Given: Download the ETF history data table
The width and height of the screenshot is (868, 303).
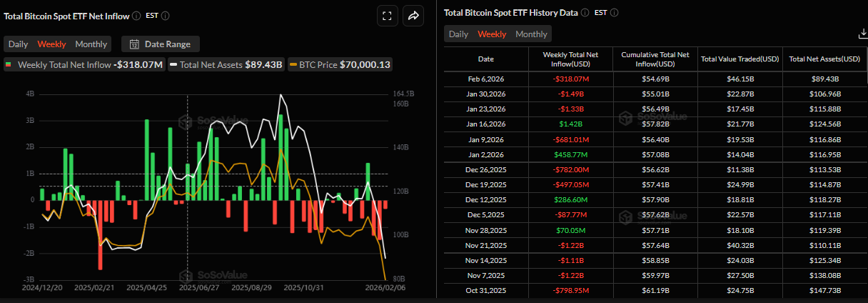Looking at the screenshot, I should (862, 34).
